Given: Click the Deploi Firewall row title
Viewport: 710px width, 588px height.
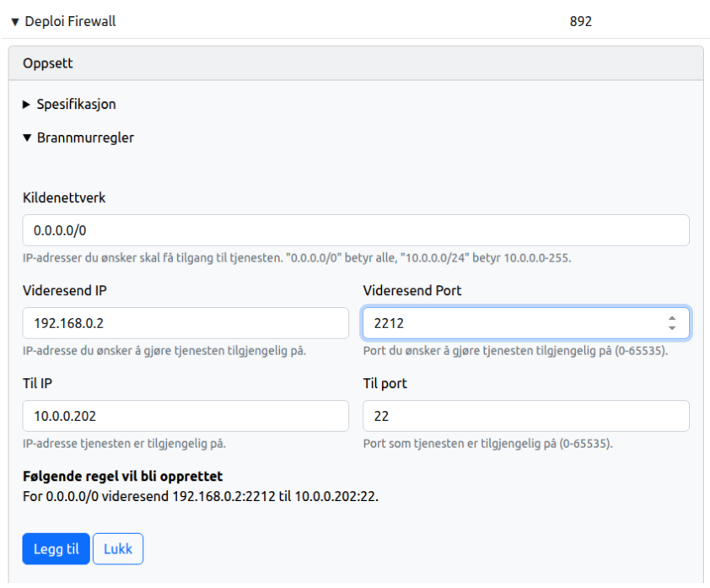Looking at the screenshot, I should (70, 21).
